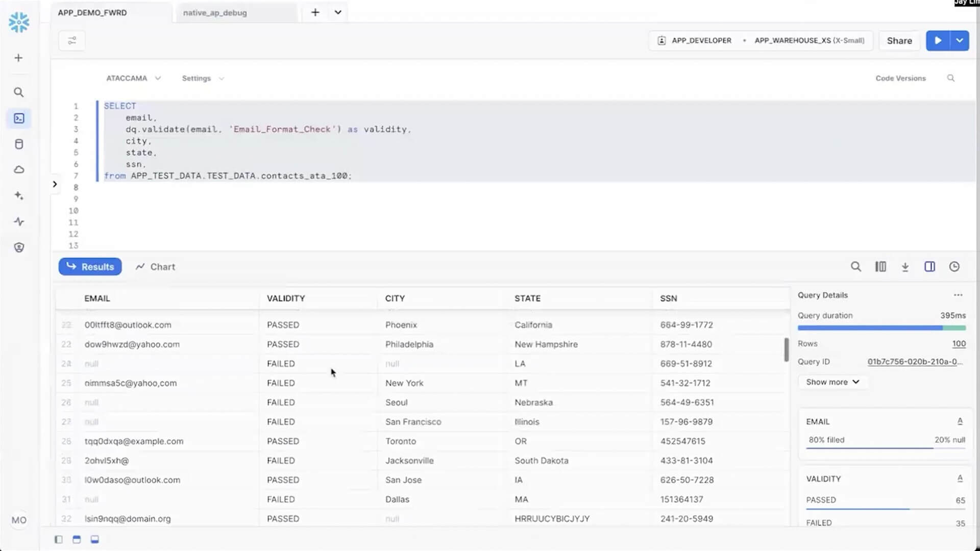This screenshot has height=551, width=980.
Task: Open ATACCAMA database context dropdown
Action: point(133,78)
